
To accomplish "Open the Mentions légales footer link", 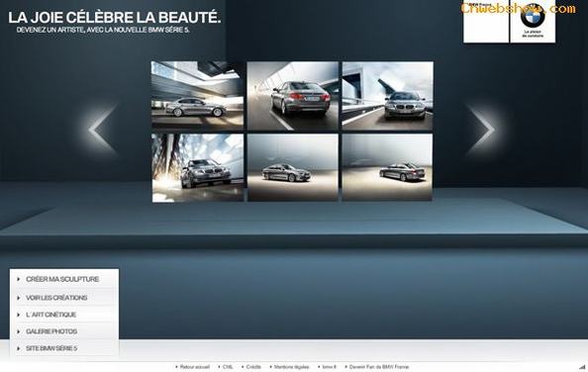I will point(291,367).
